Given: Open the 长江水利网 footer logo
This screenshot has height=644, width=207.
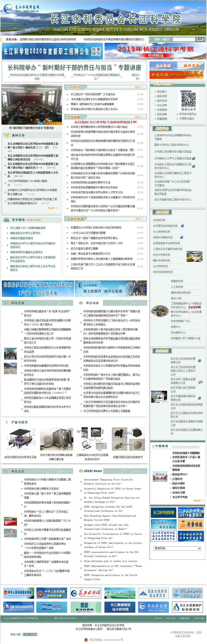Looking at the screenshot, I should (x=85, y=593).
